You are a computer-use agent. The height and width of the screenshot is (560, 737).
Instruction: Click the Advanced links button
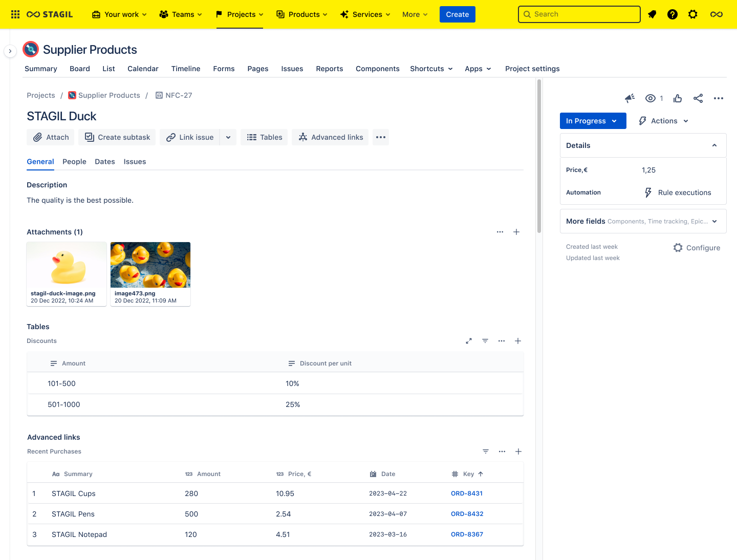(330, 137)
